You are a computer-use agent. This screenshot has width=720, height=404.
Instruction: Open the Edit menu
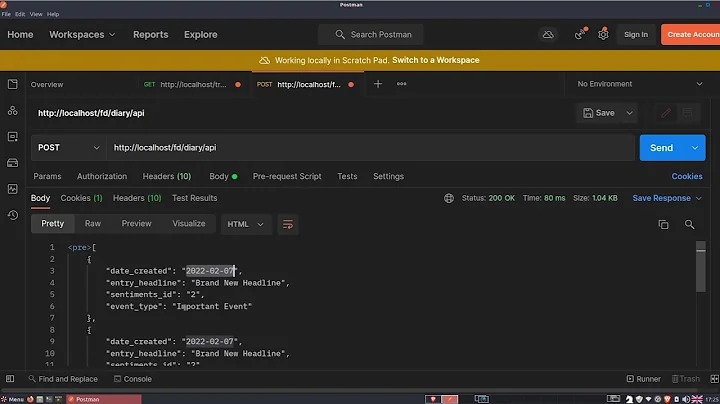(20, 14)
